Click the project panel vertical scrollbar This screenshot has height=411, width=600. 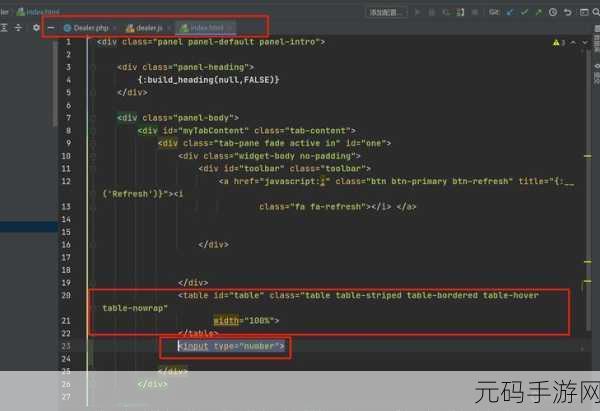pos(55,82)
